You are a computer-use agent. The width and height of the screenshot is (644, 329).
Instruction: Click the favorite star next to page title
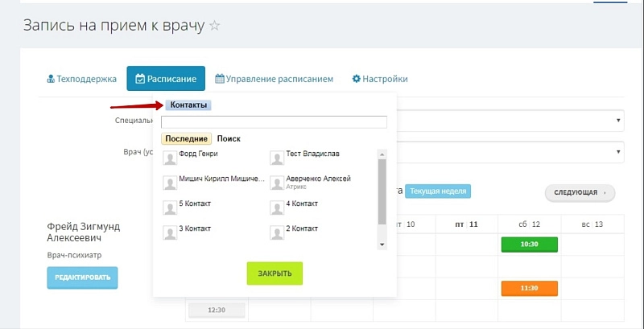point(214,26)
